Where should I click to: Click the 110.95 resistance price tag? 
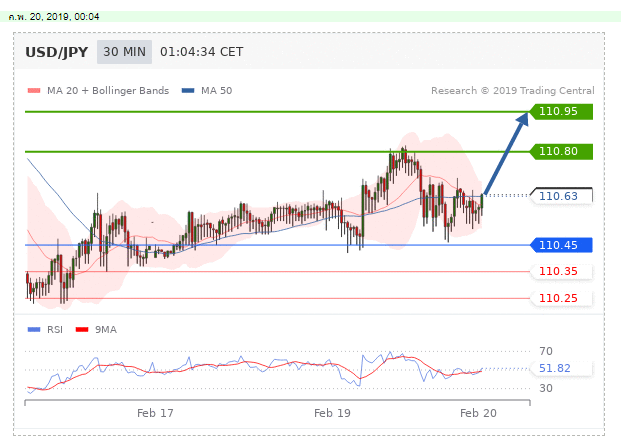click(x=561, y=111)
